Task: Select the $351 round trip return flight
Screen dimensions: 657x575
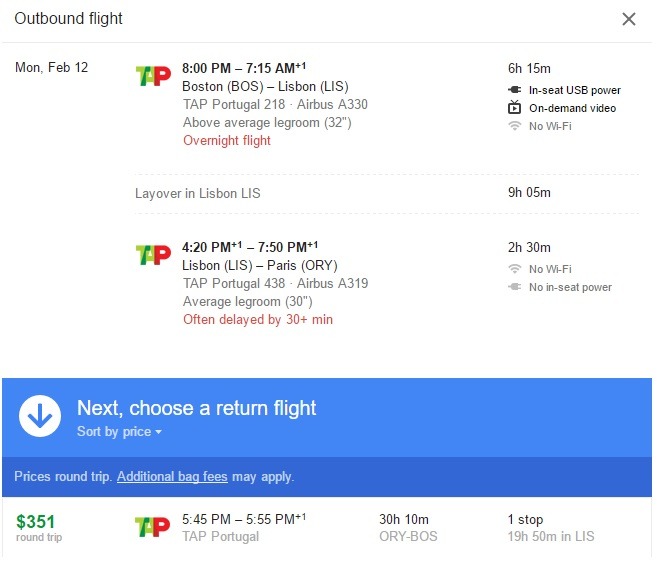Action: [327, 528]
